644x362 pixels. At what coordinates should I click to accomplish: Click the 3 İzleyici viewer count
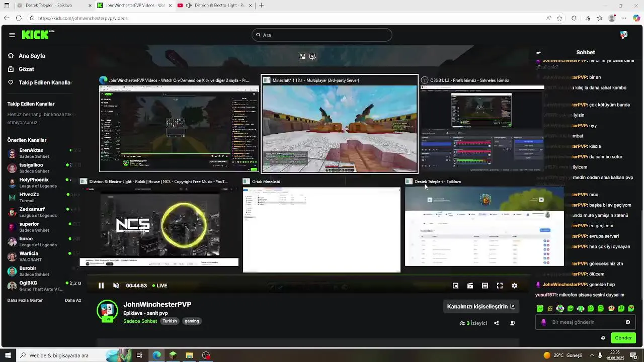473,323
